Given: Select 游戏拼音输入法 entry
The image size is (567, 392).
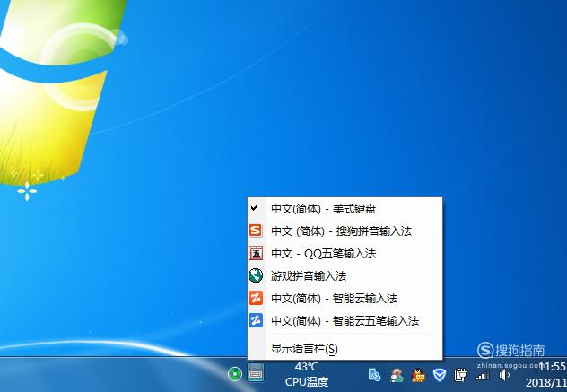Looking at the screenshot, I should pos(345,276).
